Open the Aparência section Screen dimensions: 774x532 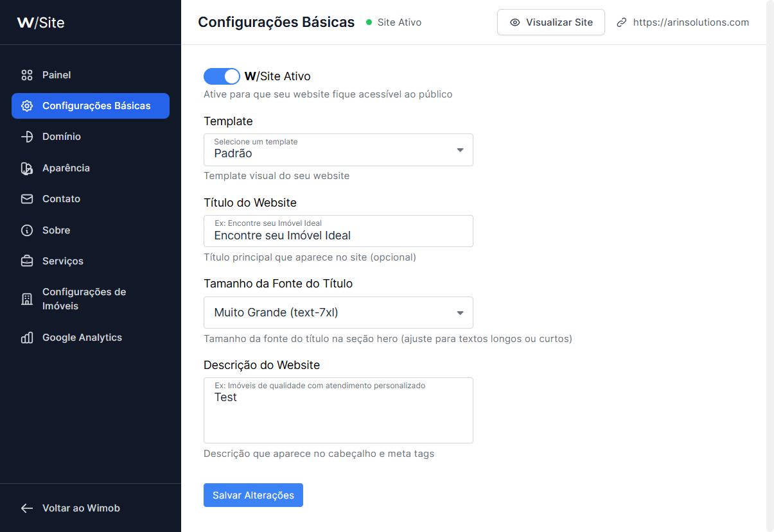(x=91, y=168)
